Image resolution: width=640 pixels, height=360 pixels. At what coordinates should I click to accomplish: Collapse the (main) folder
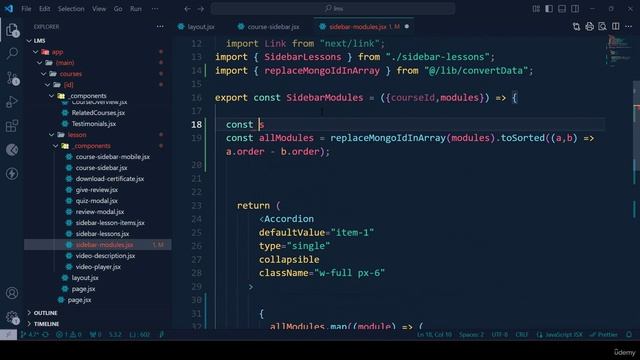(40, 63)
